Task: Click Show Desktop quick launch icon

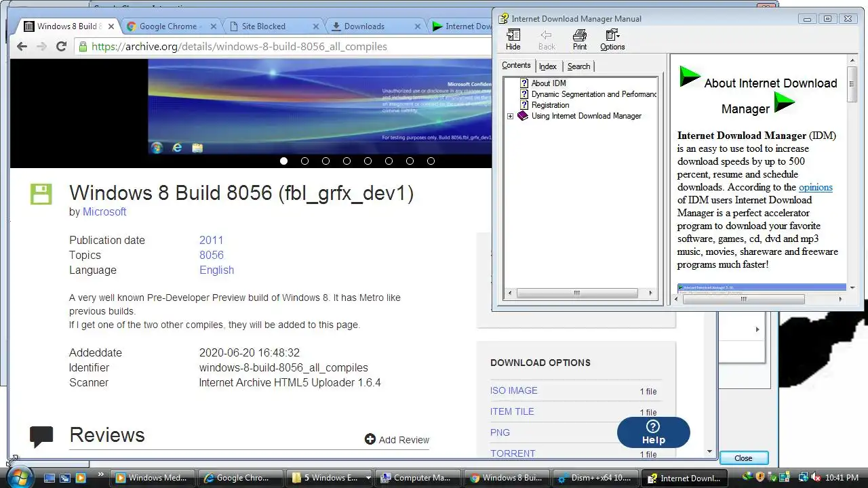Action: [x=50, y=478]
